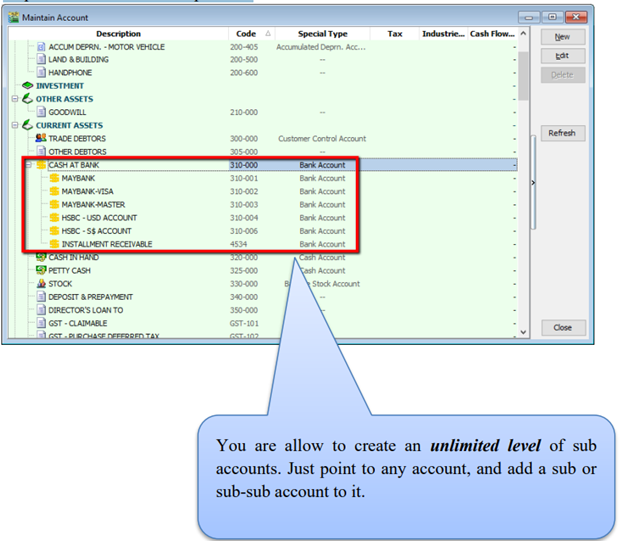Click the Cash at Bank coin icon
The width and height of the screenshot is (620, 541).
pos(41,165)
